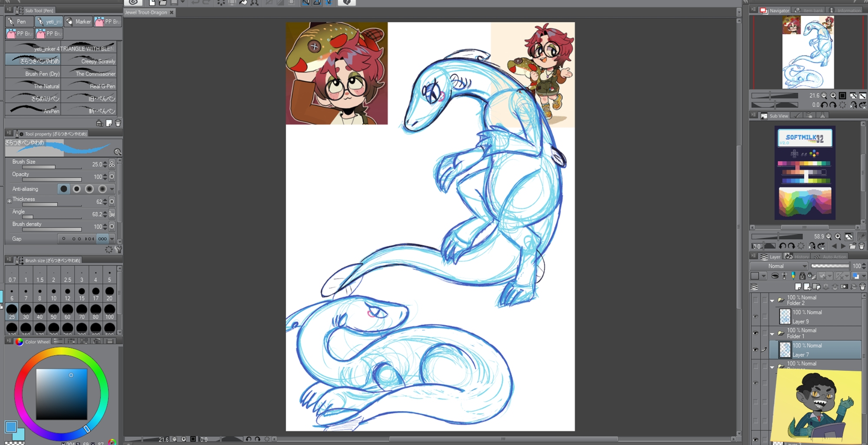
Task: Select brush size preset 50
Action: (x=53, y=310)
